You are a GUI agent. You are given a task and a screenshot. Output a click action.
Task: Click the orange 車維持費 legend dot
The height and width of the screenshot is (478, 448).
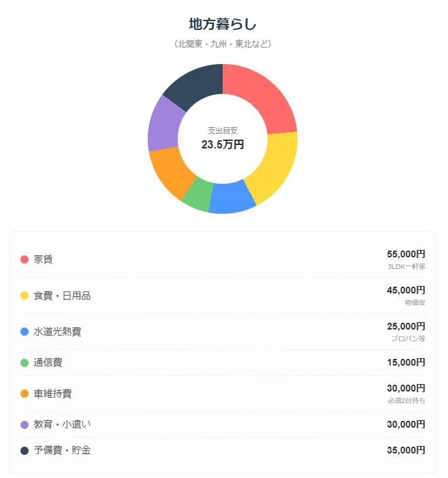25,394
